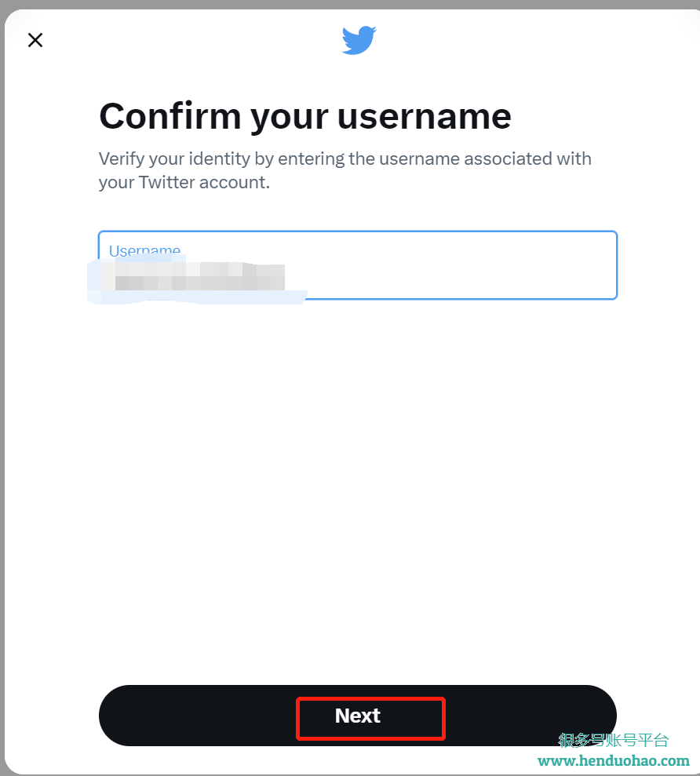Image resolution: width=700 pixels, height=776 pixels.
Task: Click the 'Next' label text
Action: (x=357, y=716)
